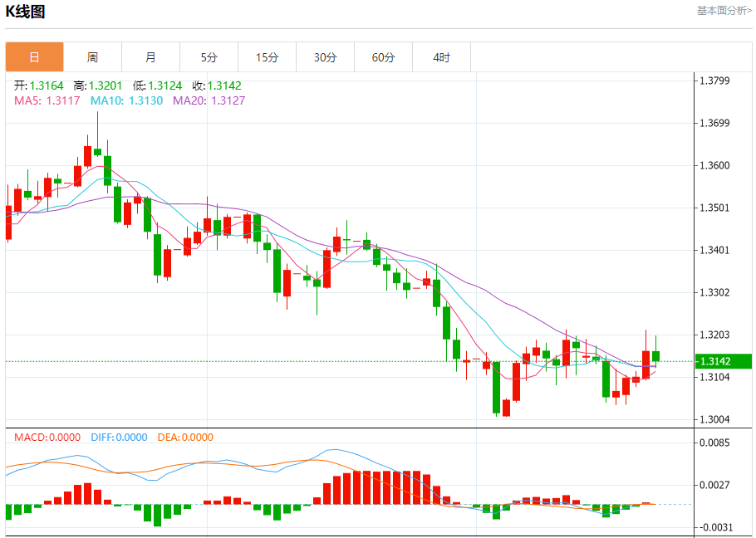Image resolution: width=756 pixels, height=538 pixels.
Task: Select the 日 daily chart tab
Action: click(x=35, y=57)
